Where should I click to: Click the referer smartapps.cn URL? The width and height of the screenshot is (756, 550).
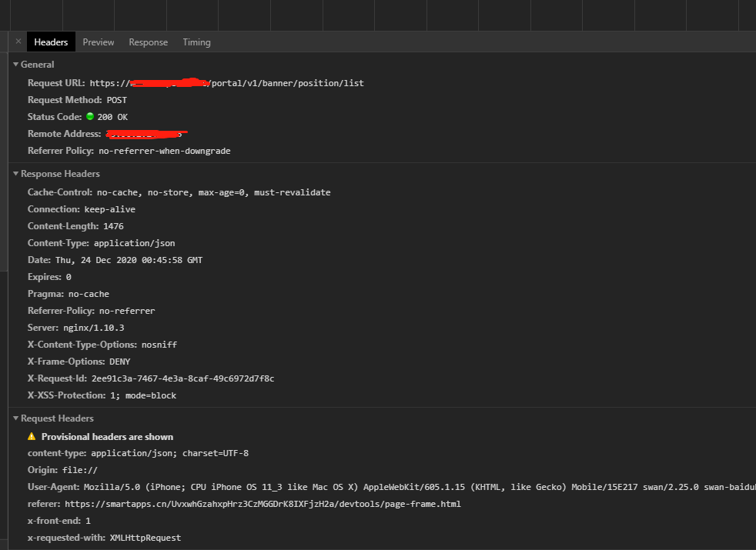click(263, 504)
